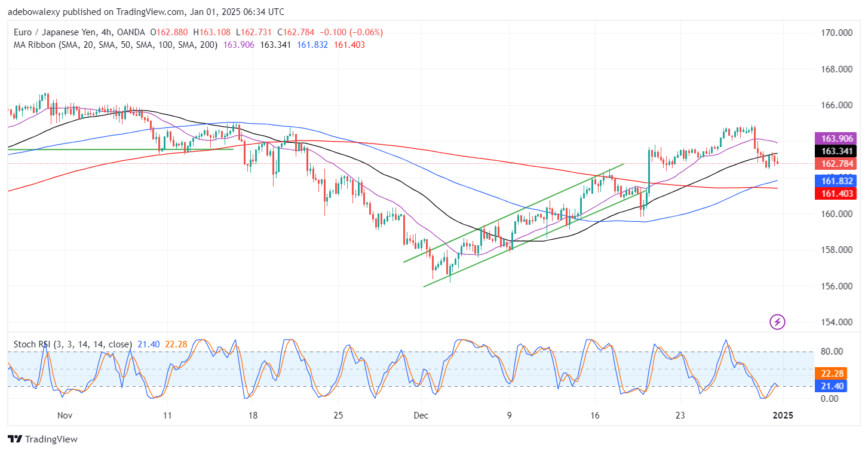
Task: Click the 9 date label on time axis
Action: coord(510,416)
